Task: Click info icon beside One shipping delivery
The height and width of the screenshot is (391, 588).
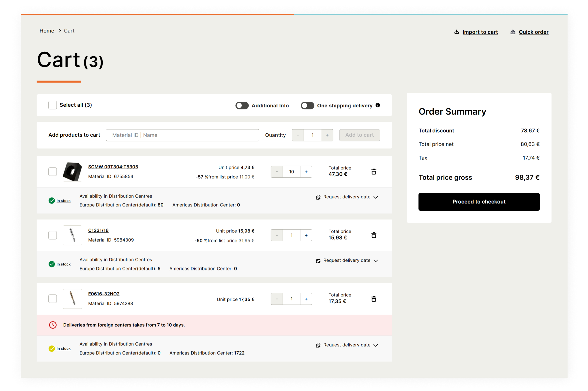Action: (x=378, y=105)
